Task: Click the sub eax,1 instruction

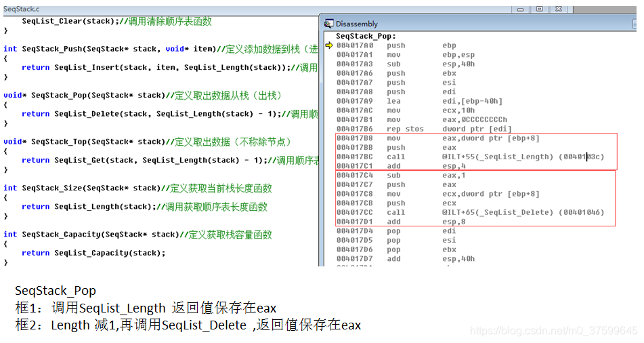Action: point(427,175)
